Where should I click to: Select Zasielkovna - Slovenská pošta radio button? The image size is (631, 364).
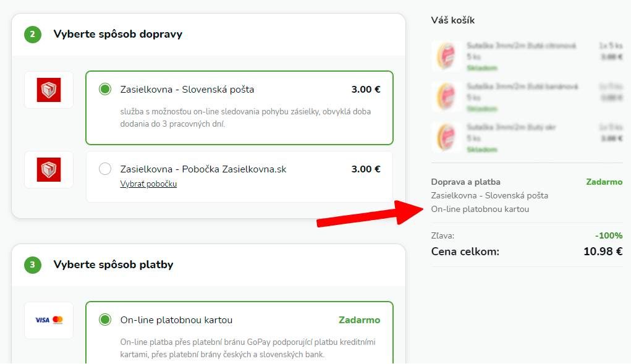(x=105, y=89)
